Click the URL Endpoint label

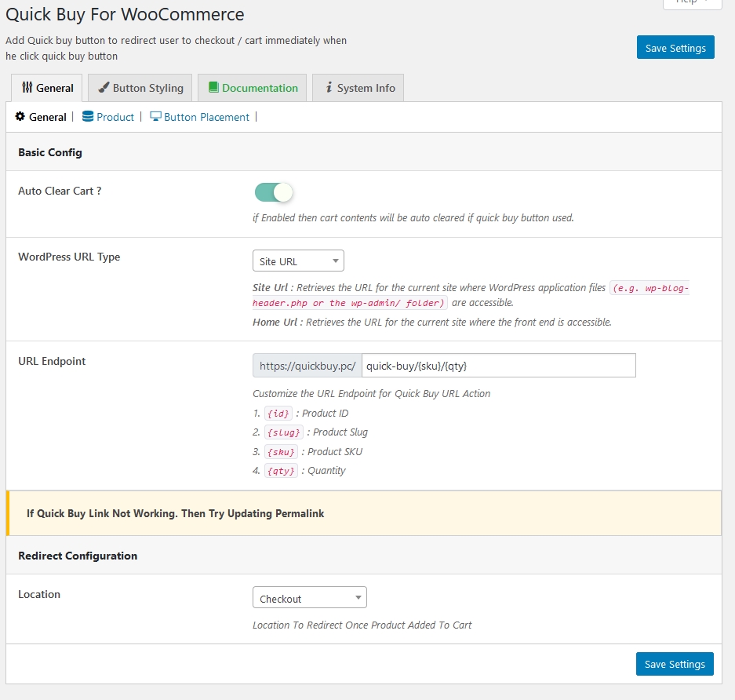pyautogui.click(x=52, y=361)
